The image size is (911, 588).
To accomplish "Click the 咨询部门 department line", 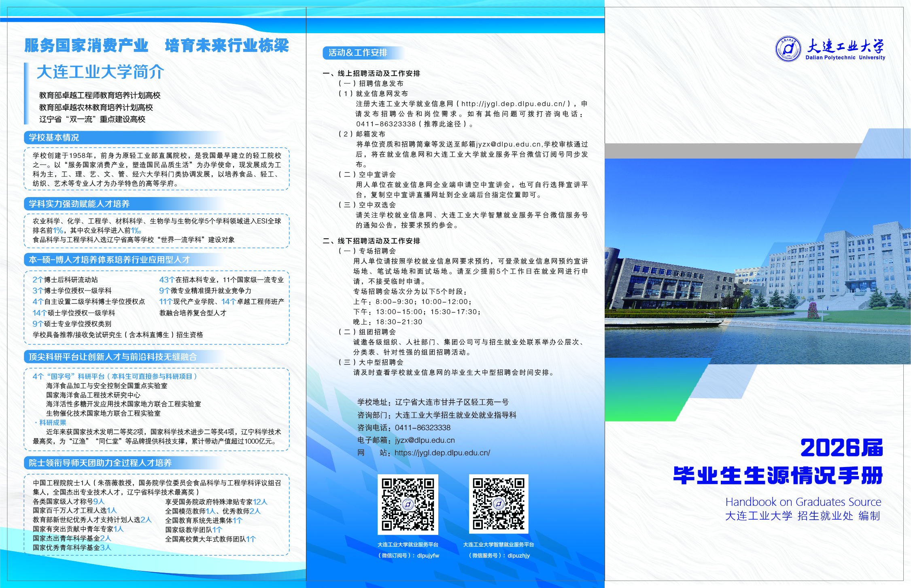I will [x=437, y=415].
